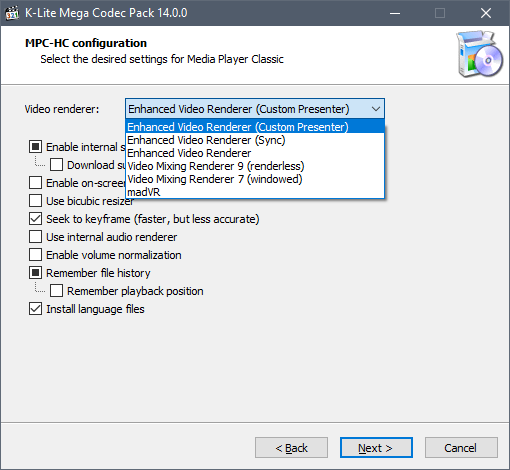Viewport: 510px width, 470px height.
Task: Cancel the installation
Action: pyautogui.click(x=461, y=448)
